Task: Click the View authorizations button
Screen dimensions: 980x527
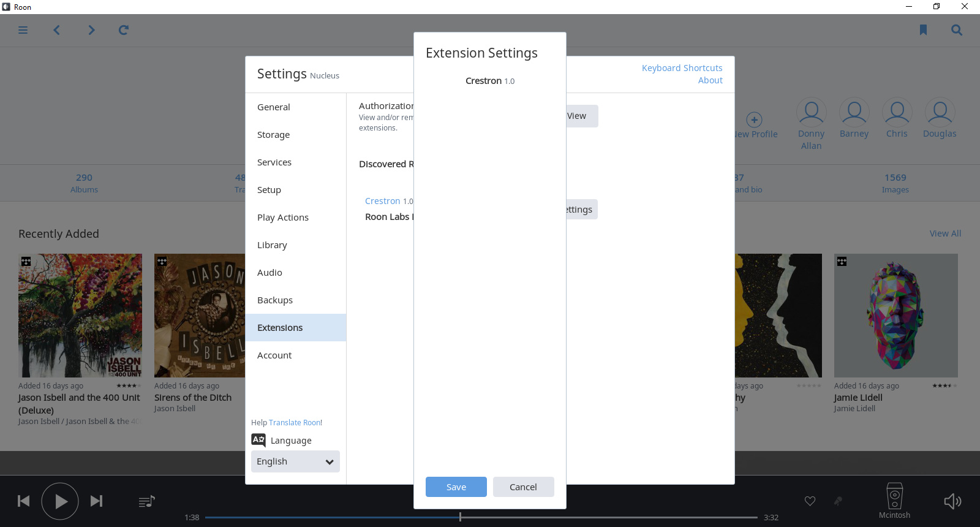Action: (x=581, y=116)
